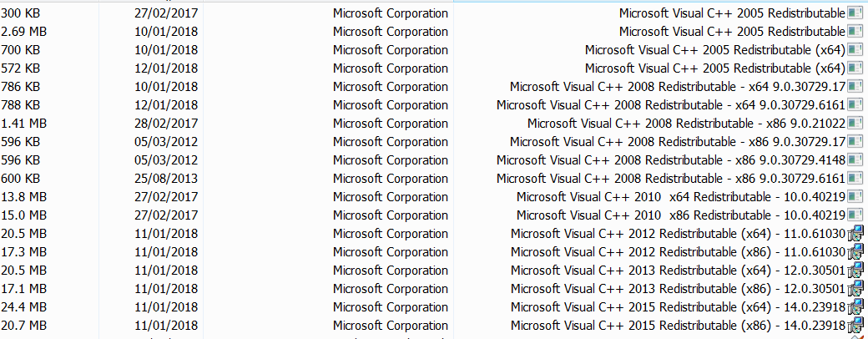Click Microsoft Corporation in the 1.41 MB row
868x339 pixels.
pyautogui.click(x=391, y=123)
